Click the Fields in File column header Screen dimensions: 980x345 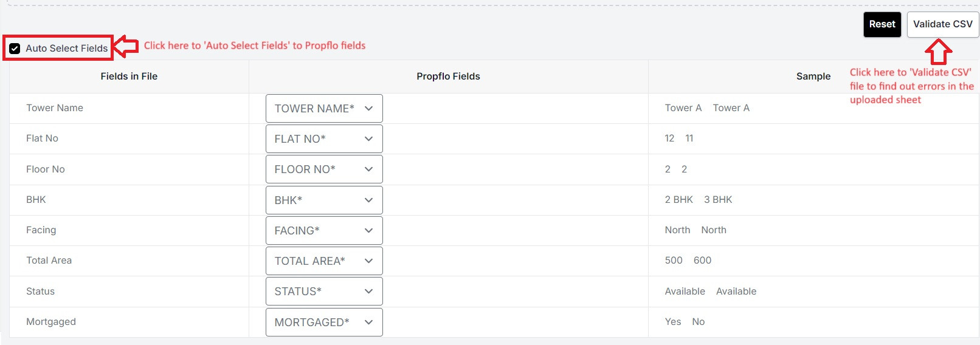point(129,77)
